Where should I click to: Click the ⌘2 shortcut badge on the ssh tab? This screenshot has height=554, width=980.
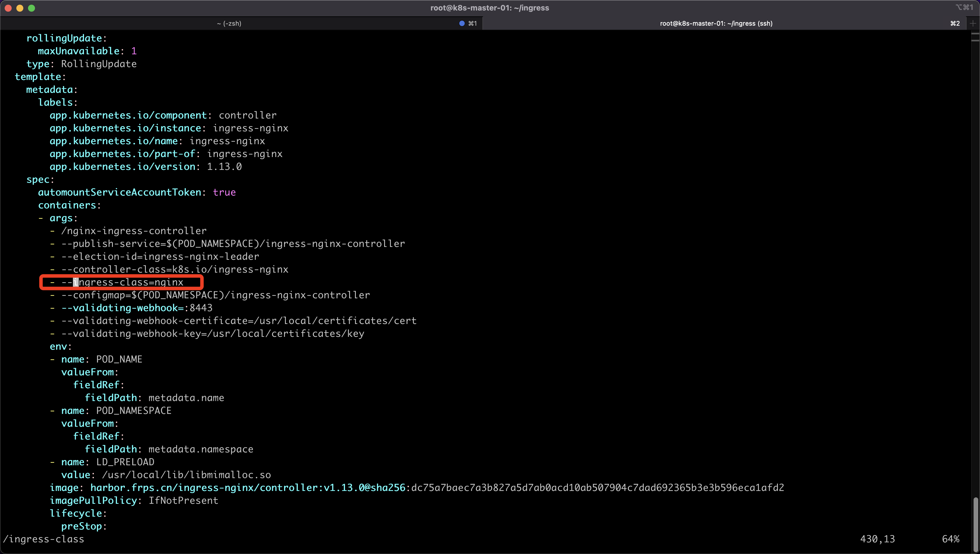[955, 23]
